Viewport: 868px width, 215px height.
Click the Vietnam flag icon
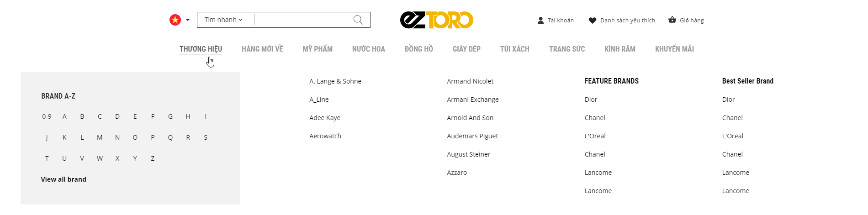(175, 20)
